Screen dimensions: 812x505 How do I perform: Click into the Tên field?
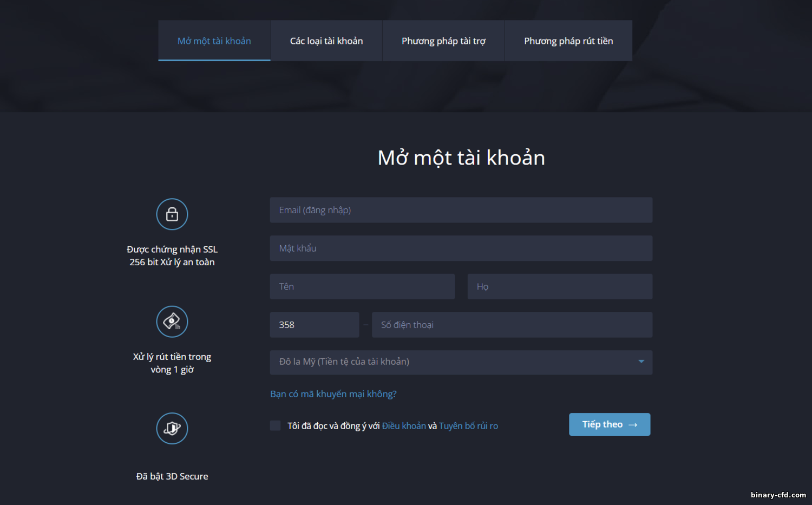[x=362, y=286]
